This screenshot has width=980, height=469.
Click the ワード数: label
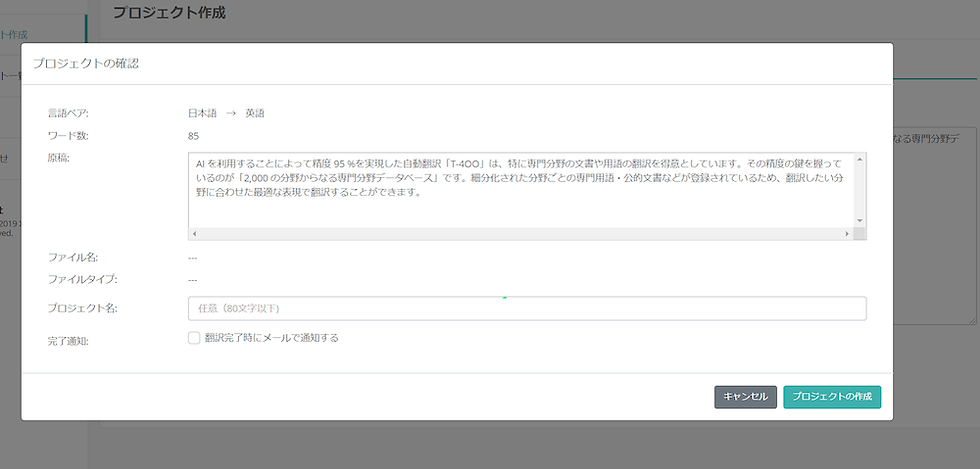69,136
